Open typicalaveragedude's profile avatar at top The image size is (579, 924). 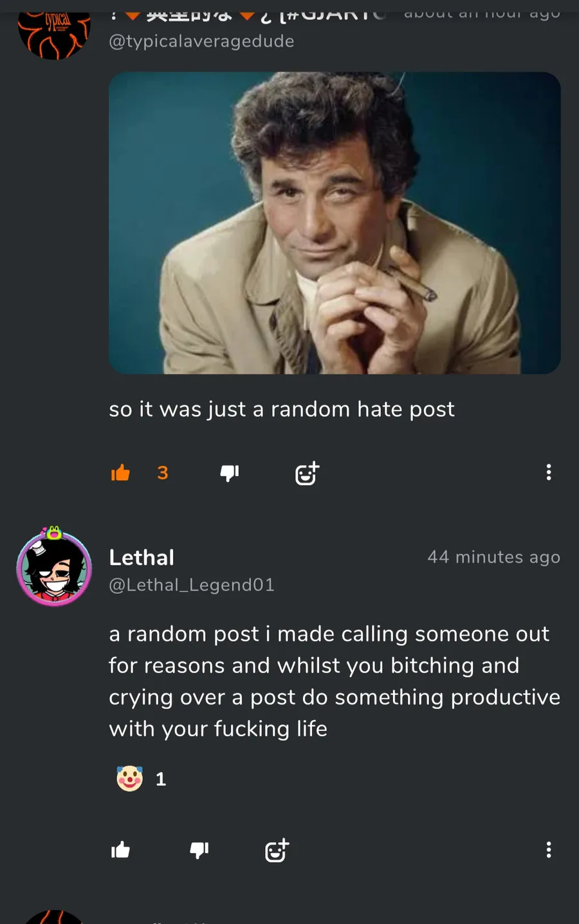coord(54,31)
